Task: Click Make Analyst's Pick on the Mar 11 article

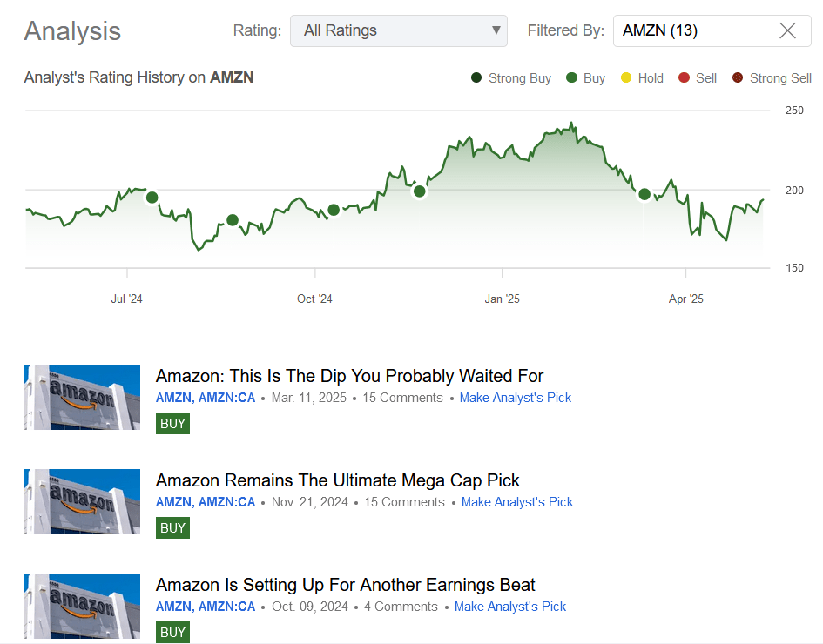Action: tap(515, 398)
